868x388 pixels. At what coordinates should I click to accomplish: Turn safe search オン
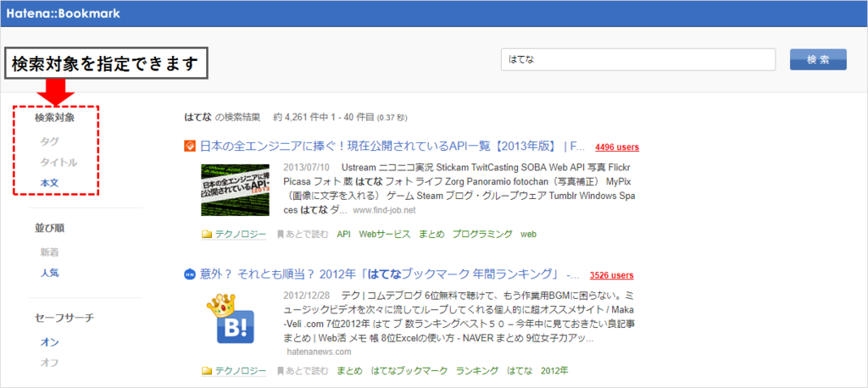tap(49, 342)
